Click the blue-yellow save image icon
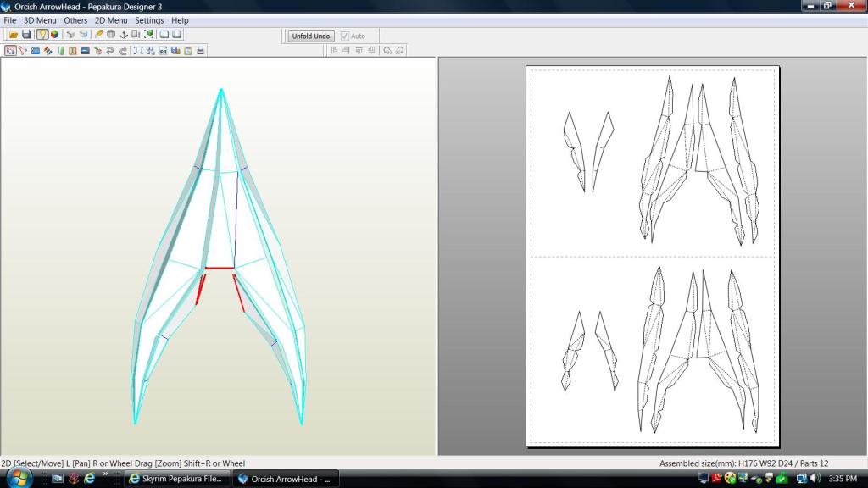Image resolution: width=868 pixels, height=488 pixels. pyautogui.click(x=175, y=50)
